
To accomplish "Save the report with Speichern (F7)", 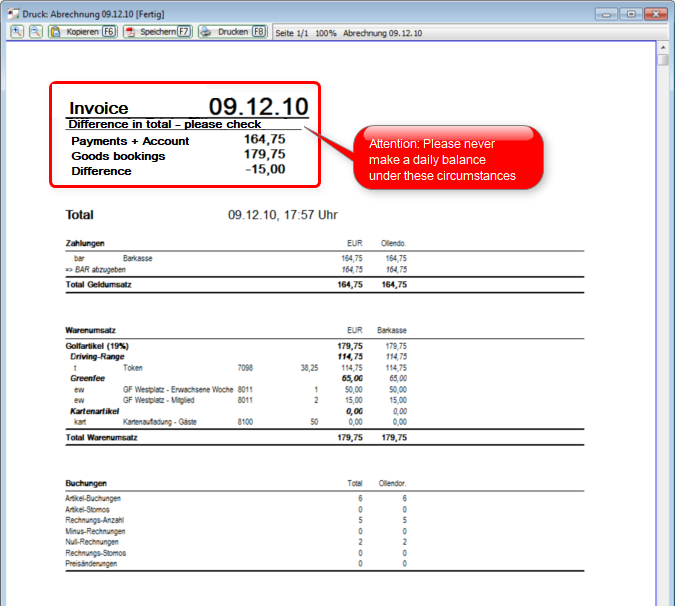I will click(x=157, y=32).
